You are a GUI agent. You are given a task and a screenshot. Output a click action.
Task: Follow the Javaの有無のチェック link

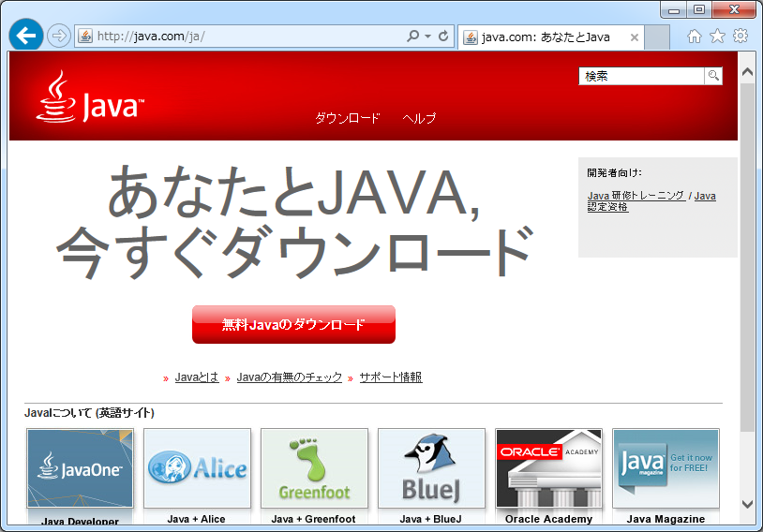coord(289,377)
